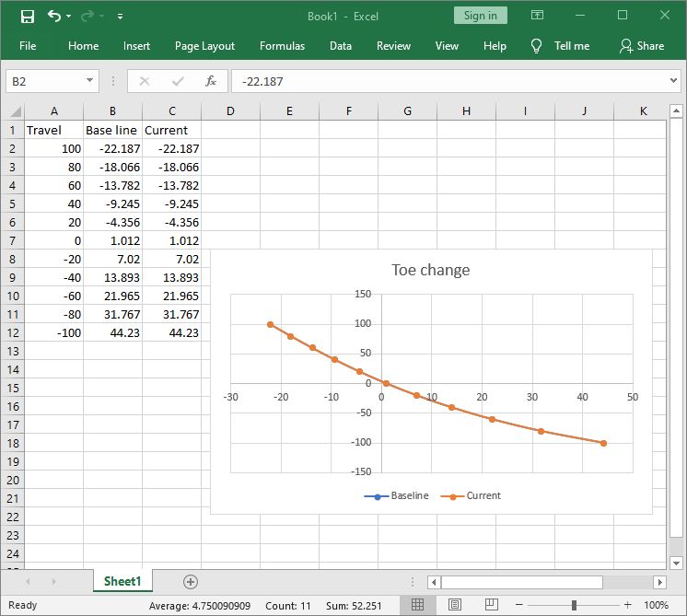
Task: Click the Save icon in title bar
Action: (x=27, y=16)
